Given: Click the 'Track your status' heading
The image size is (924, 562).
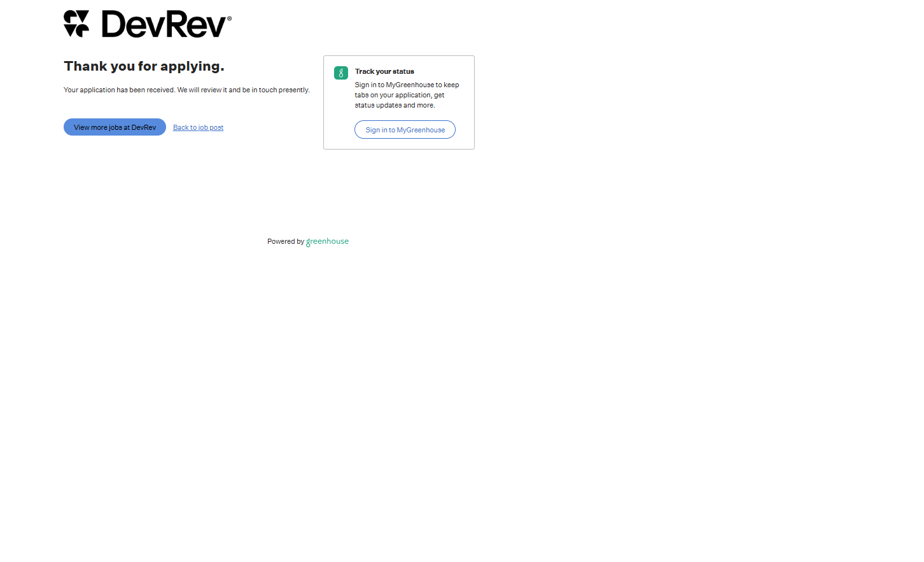Looking at the screenshot, I should [x=384, y=72].
